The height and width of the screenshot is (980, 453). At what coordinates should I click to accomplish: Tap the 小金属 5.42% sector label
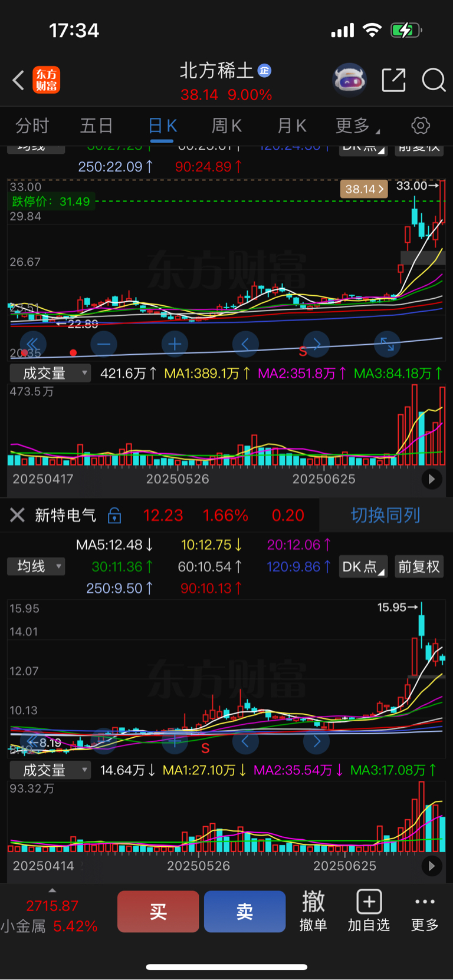point(49,926)
